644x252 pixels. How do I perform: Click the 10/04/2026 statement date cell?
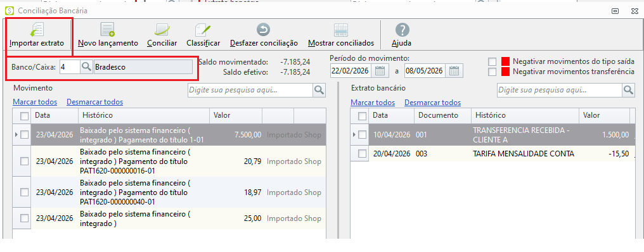(x=392, y=135)
